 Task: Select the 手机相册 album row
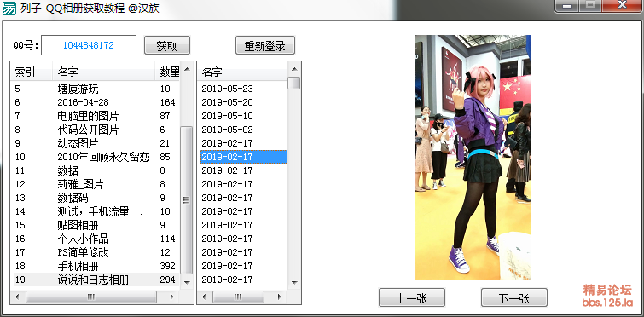[x=96, y=266]
